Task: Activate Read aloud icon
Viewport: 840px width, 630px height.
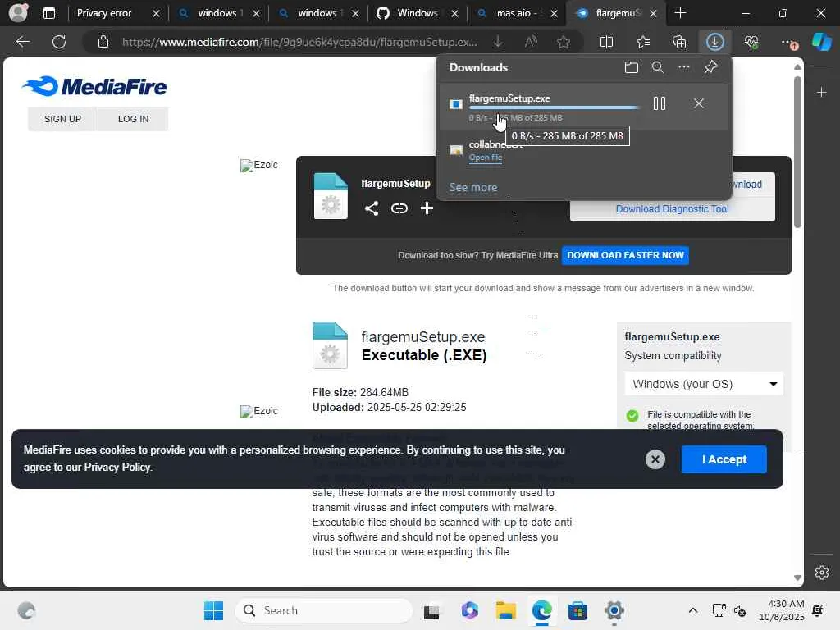Action: pos(531,42)
